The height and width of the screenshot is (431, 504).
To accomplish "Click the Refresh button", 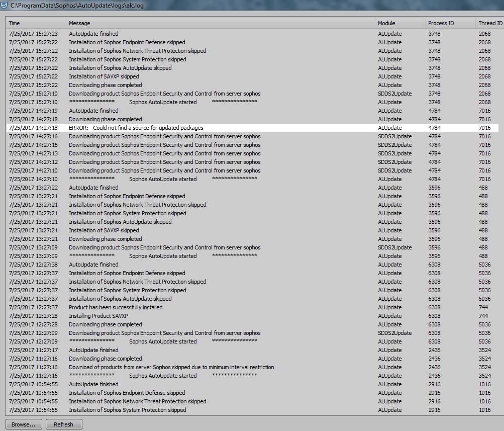I will coord(64,424).
